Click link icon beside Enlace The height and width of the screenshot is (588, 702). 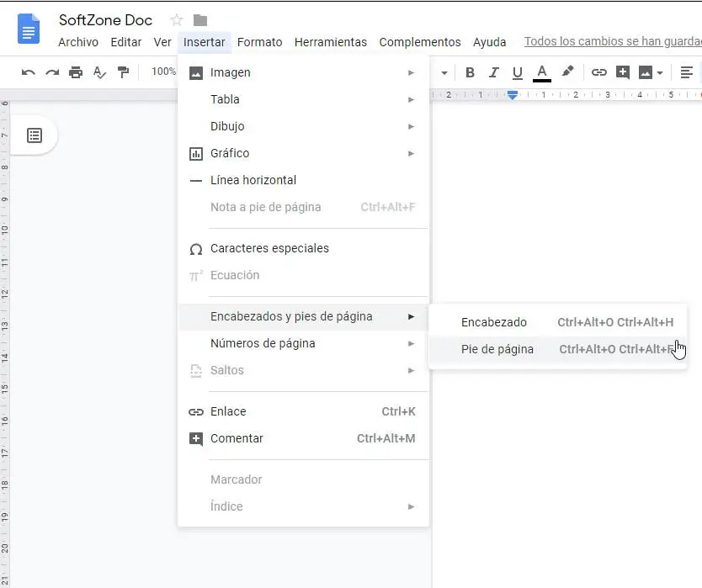point(195,411)
